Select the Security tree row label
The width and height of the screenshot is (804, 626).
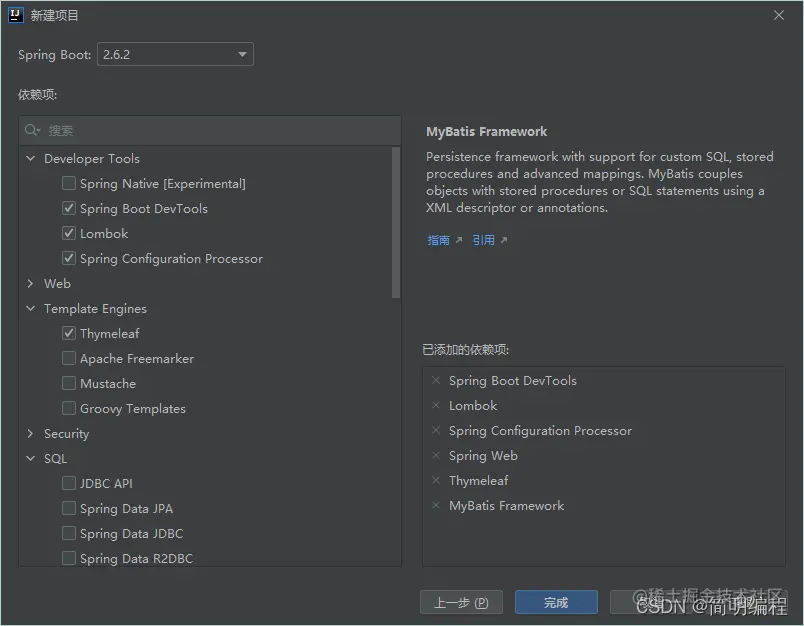pos(67,434)
